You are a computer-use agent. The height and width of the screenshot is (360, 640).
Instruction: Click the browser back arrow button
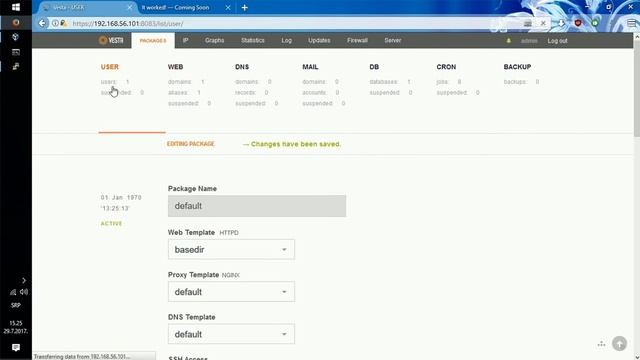[42, 23]
